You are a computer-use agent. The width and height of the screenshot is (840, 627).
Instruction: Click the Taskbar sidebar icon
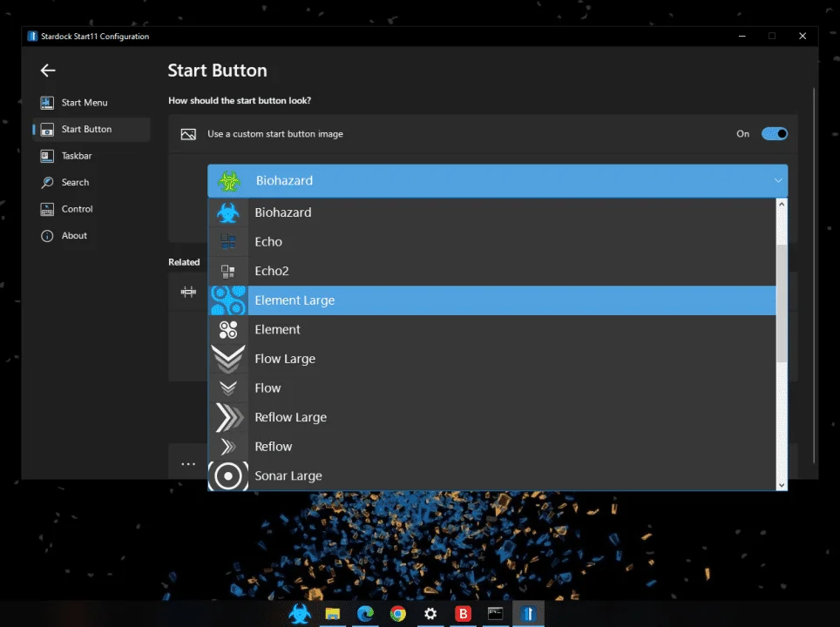coord(47,156)
